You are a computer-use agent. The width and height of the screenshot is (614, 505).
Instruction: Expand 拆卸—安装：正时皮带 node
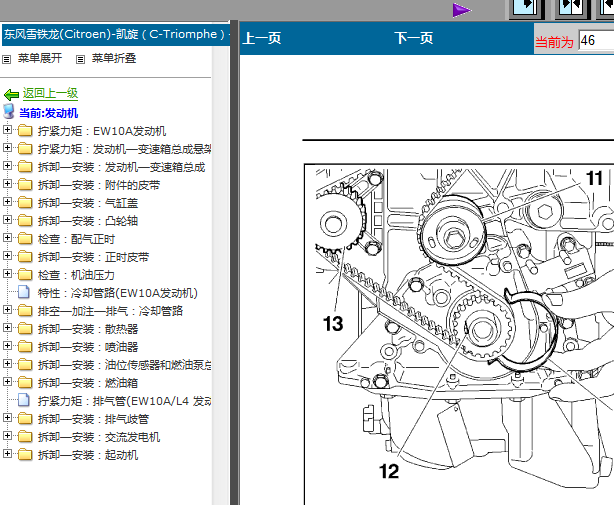[x=7, y=255]
